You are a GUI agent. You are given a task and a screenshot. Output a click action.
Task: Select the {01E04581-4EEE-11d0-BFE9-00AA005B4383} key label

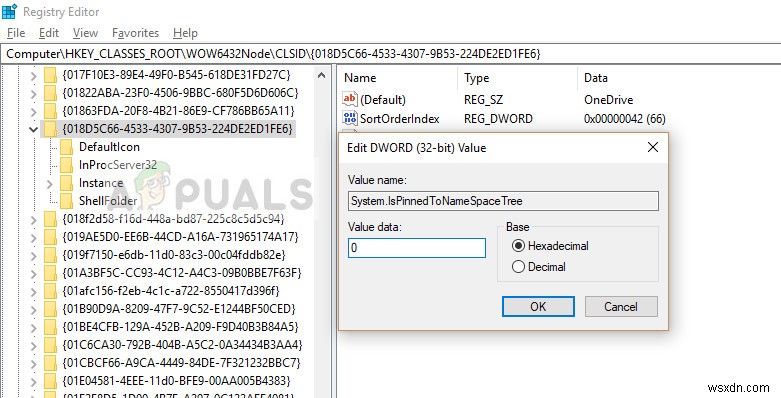tap(176, 381)
